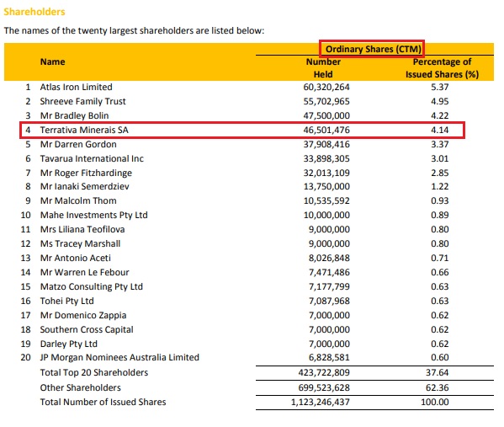The width and height of the screenshot is (504, 427).
Task: Select Total Number of Issued Shares label
Action: point(103,402)
